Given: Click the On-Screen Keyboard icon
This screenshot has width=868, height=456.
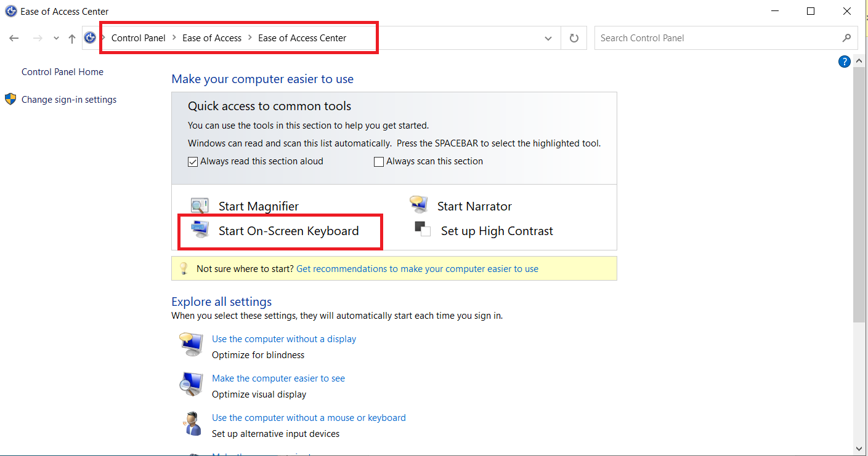Looking at the screenshot, I should coord(200,230).
